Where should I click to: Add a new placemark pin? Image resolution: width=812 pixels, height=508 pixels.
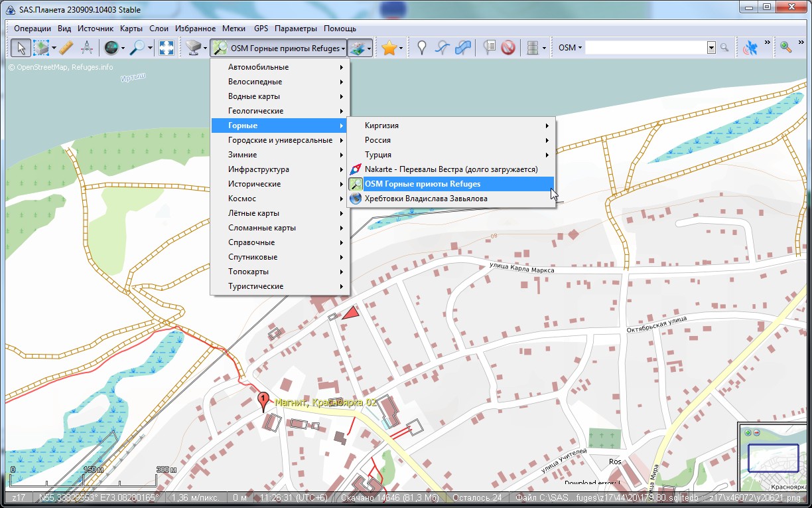tap(421, 47)
